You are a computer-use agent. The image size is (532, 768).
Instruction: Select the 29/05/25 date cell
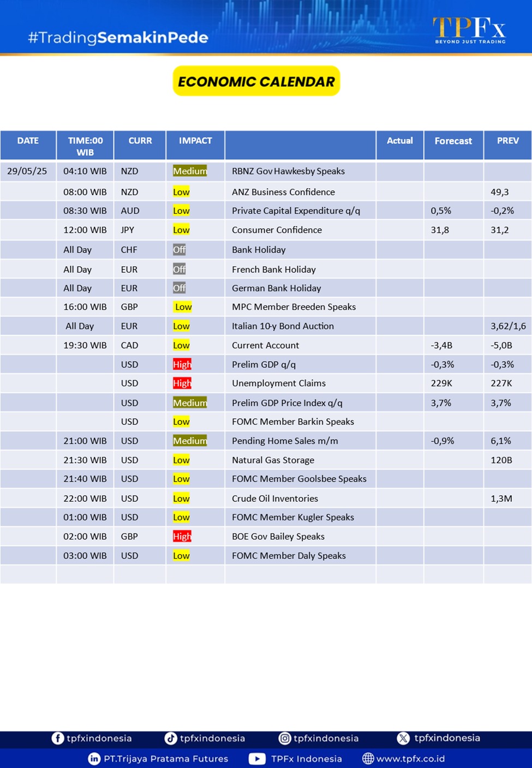click(27, 171)
